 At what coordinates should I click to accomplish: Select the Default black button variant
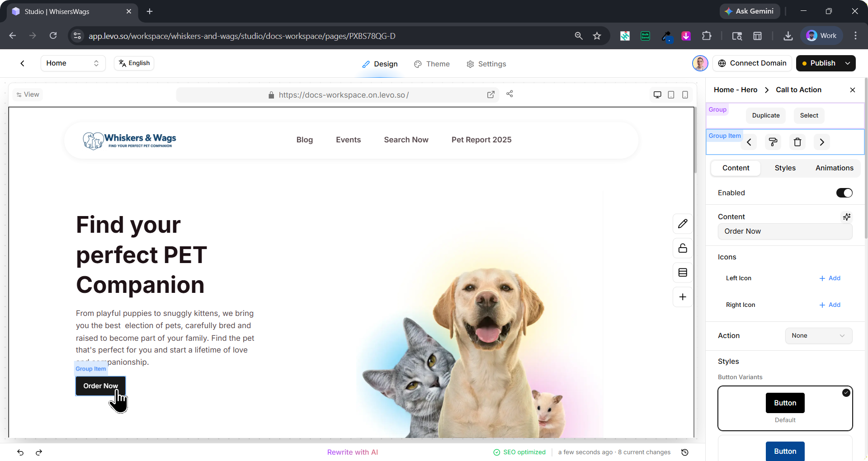785,408
